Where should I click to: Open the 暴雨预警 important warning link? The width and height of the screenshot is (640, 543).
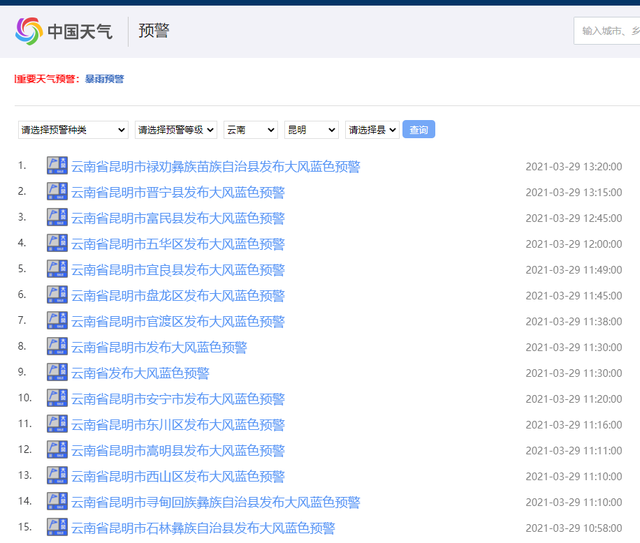104,79
